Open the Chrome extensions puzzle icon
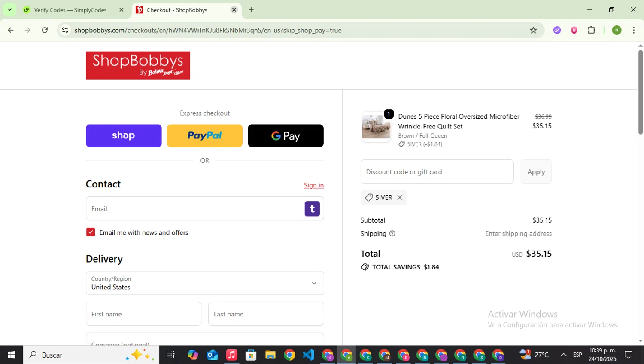The width and height of the screenshot is (644, 364). tap(591, 30)
